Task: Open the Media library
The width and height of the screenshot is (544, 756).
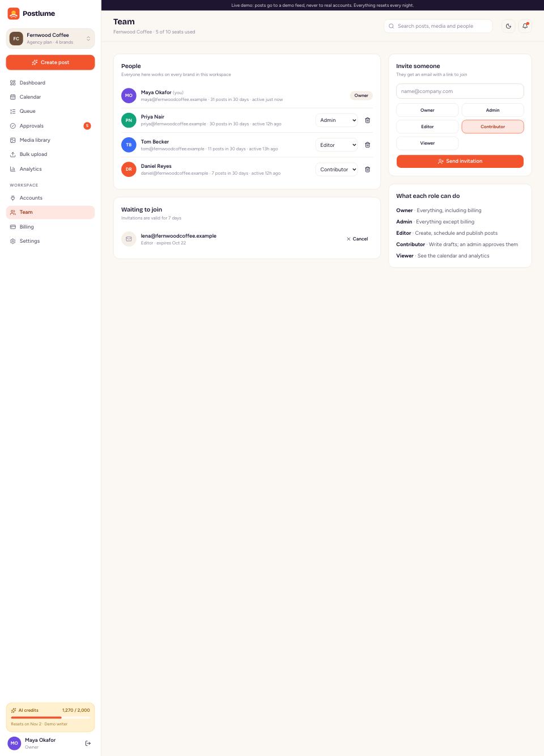Action: [x=50, y=140]
